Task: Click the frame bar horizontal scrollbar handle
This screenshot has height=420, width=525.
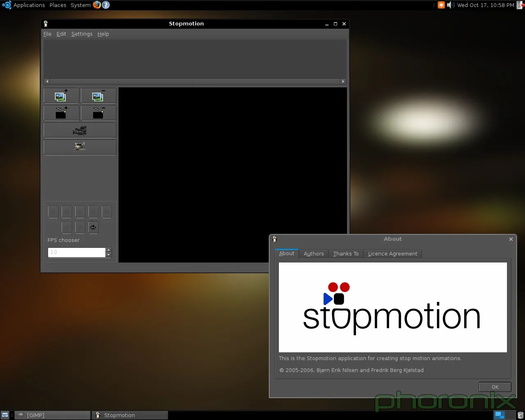Action: [195, 81]
